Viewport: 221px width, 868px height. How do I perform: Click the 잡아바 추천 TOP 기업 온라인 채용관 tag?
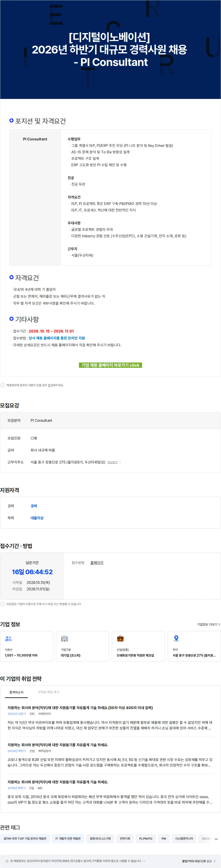click(25, 838)
